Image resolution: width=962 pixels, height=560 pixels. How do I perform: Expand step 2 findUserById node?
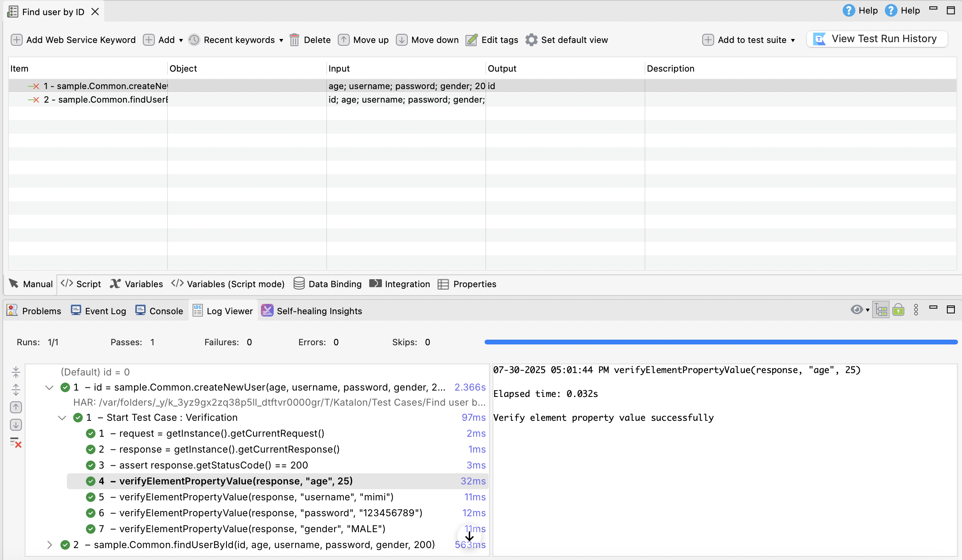(x=49, y=545)
